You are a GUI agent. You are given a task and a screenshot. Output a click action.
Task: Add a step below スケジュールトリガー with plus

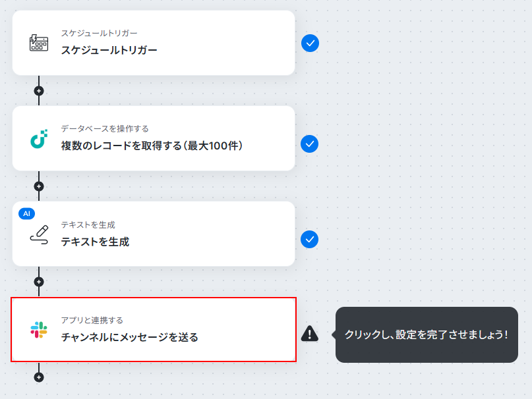point(39,91)
